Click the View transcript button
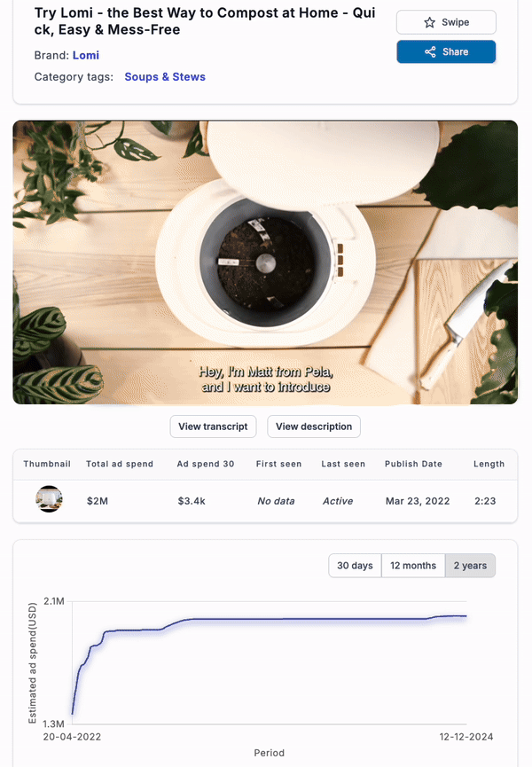This screenshot has height=767, width=532. point(213,427)
